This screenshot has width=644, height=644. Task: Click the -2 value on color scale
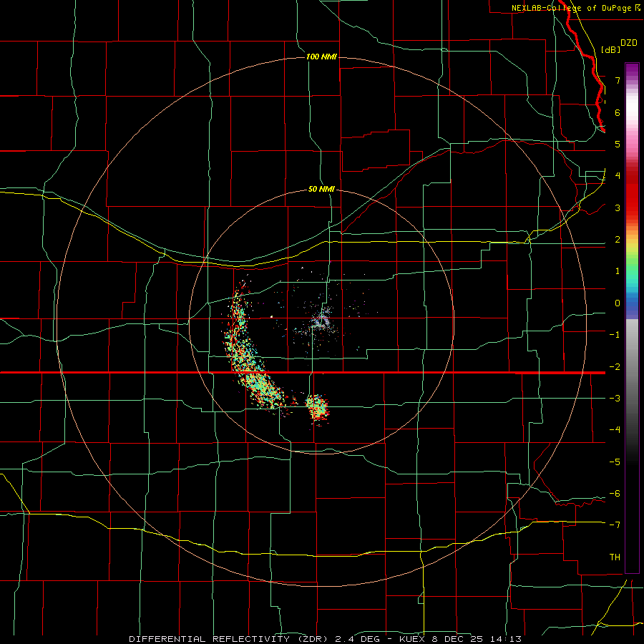pyautogui.click(x=615, y=367)
